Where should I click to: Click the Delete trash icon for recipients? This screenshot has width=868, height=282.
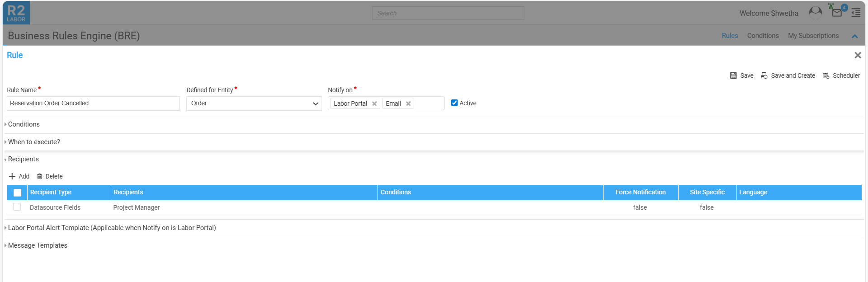click(40, 176)
